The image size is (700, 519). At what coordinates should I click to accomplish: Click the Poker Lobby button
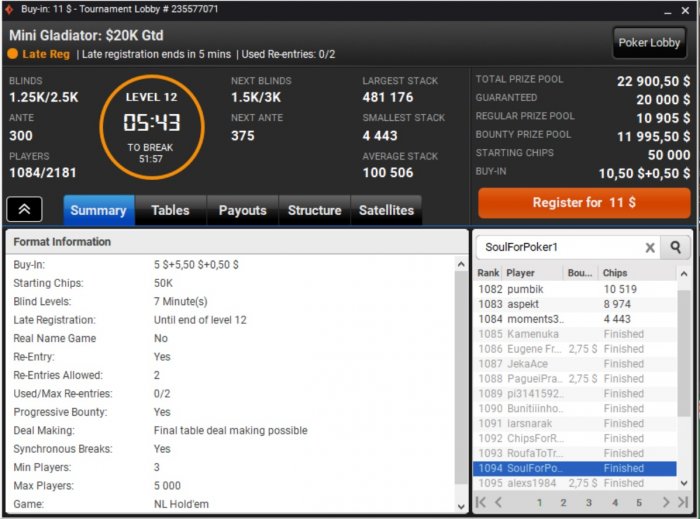pyautogui.click(x=649, y=42)
